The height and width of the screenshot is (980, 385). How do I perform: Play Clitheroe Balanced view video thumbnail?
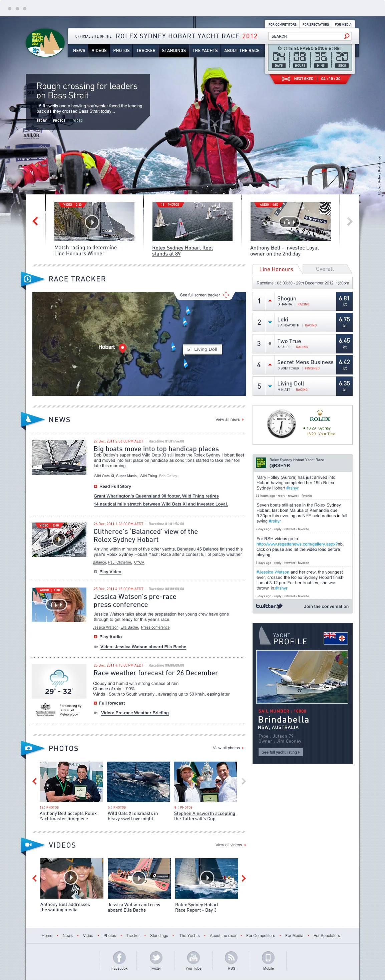point(59,539)
